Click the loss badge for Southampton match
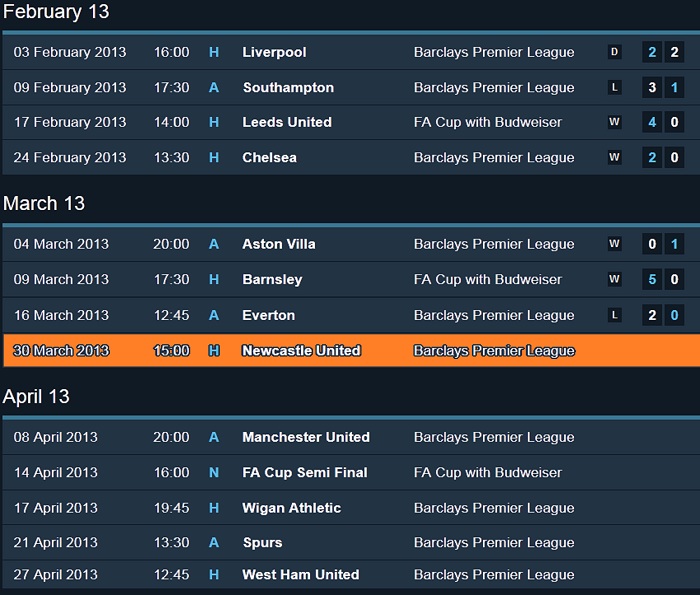 click(x=614, y=87)
